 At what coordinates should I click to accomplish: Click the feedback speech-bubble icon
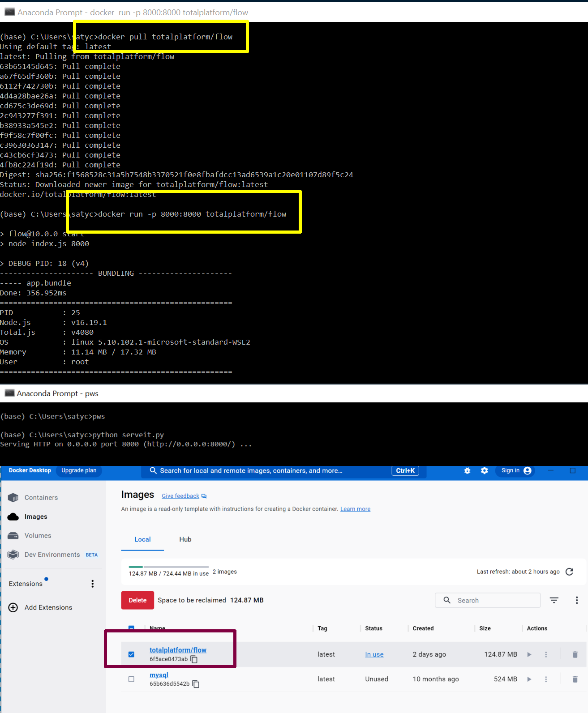(x=204, y=496)
